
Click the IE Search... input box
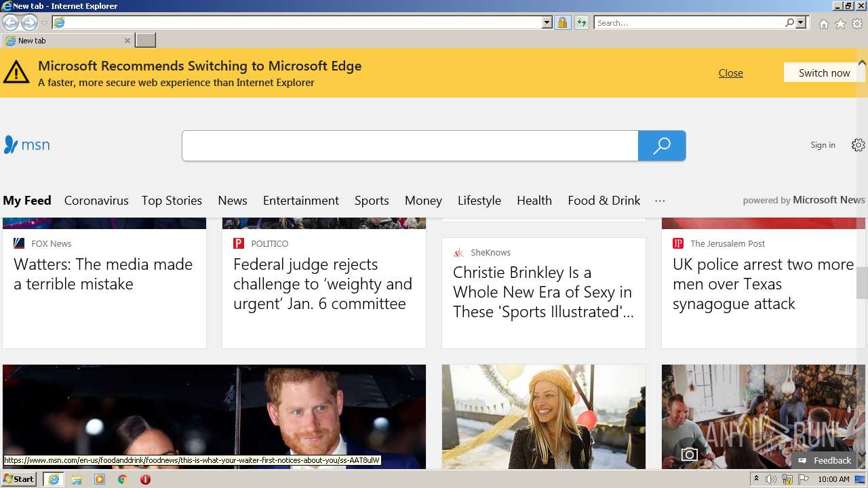(x=689, y=22)
